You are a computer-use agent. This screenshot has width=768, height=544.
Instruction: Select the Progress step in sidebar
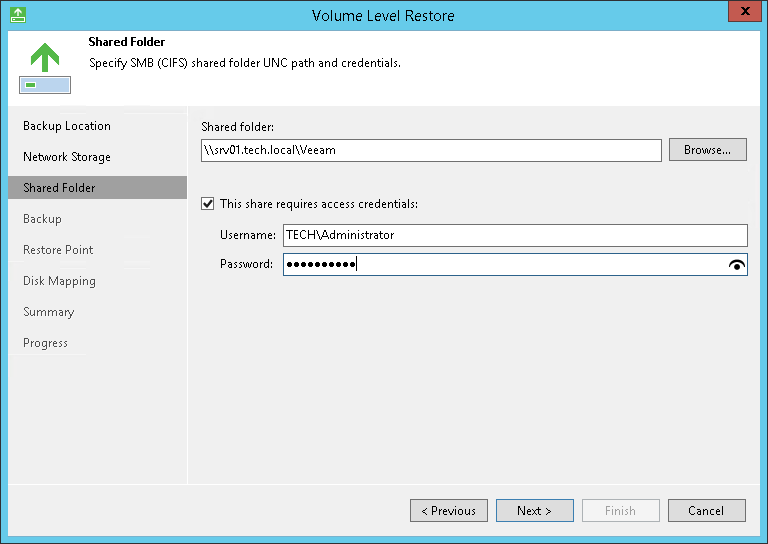click(45, 343)
